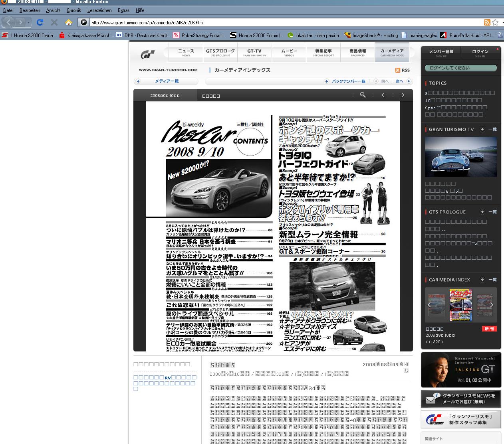Open the Gran Turismo TV Aston Martin thumbnail
Screen dimensions: 504x444
coord(460,157)
